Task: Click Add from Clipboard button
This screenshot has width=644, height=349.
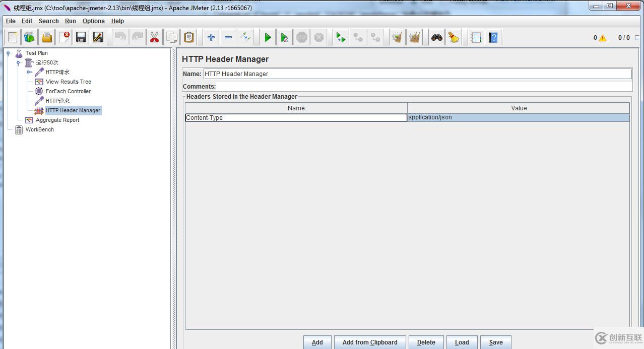Action: point(370,342)
